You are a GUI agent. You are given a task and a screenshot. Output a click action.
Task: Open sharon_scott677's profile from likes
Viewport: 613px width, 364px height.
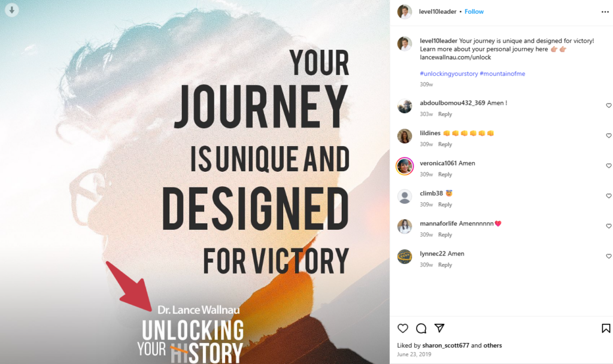[445, 345]
